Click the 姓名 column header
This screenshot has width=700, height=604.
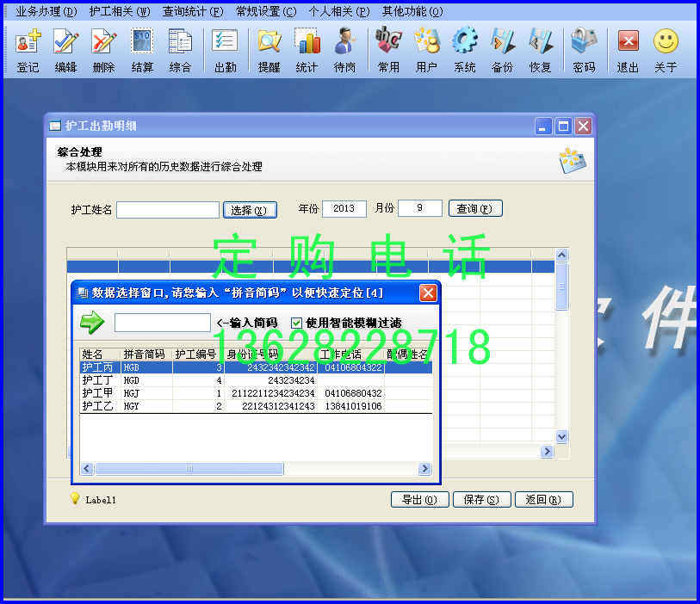click(x=100, y=354)
